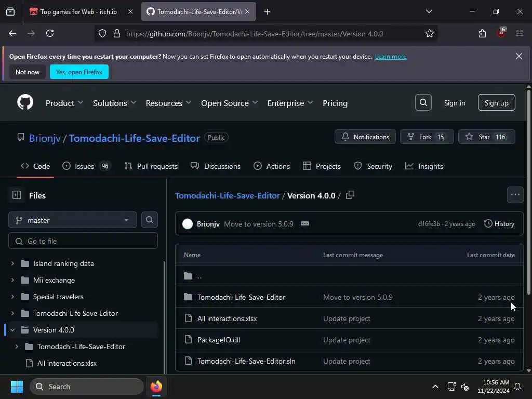Collapse the Version 4.0.0 folder
Viewport: 532px width, 399px height.
12,330
